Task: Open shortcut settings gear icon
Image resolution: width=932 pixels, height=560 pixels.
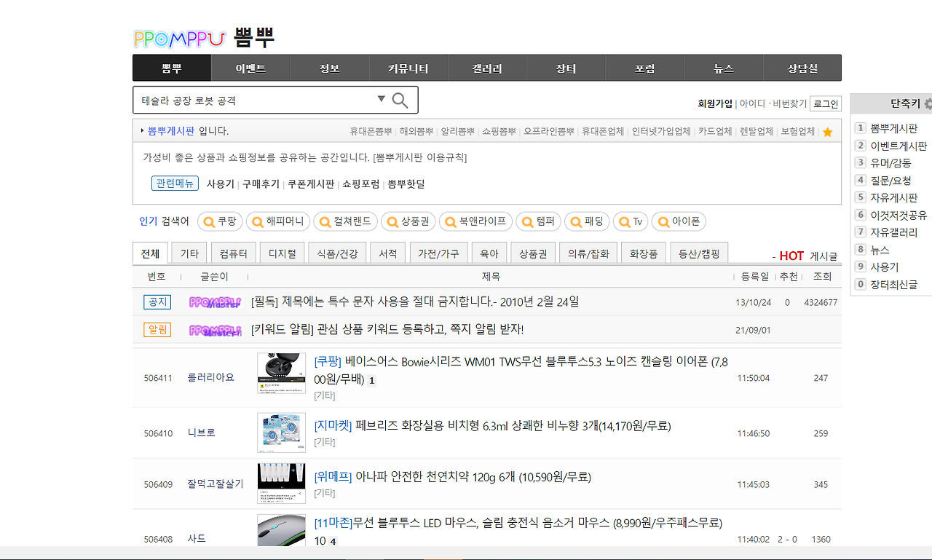Action: (x=928, y=104)
